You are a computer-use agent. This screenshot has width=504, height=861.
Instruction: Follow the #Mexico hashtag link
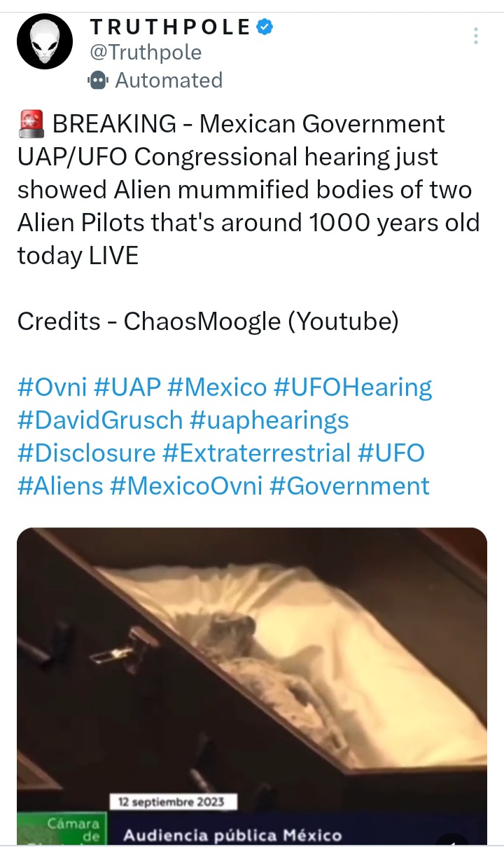tap(218, 387)
